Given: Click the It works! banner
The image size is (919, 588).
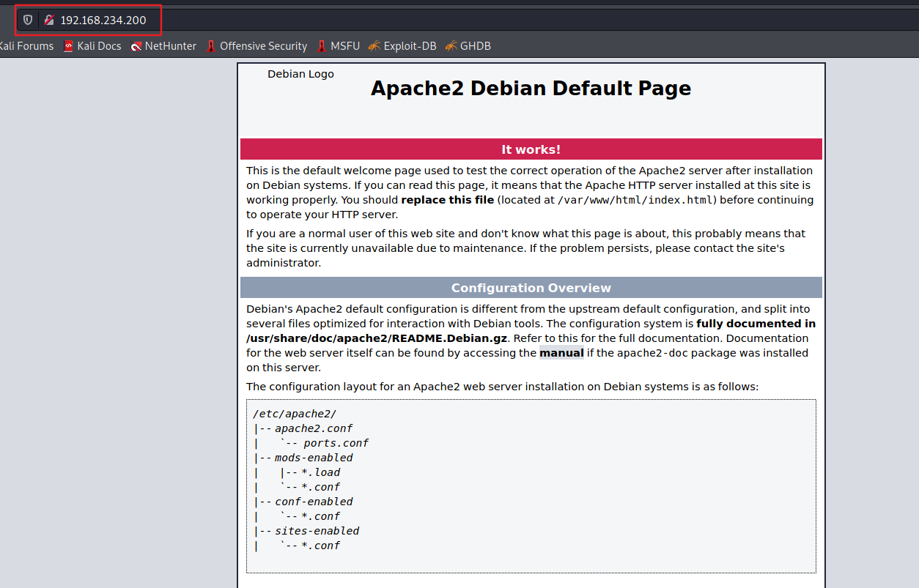Looking at the screenshot, I should pyautogui.click(x=531, y=149).
